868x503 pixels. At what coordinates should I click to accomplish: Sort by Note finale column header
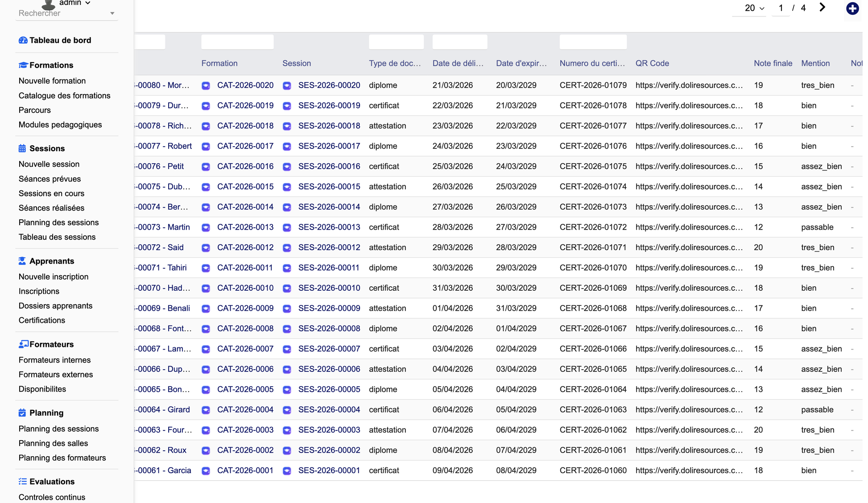773,63
